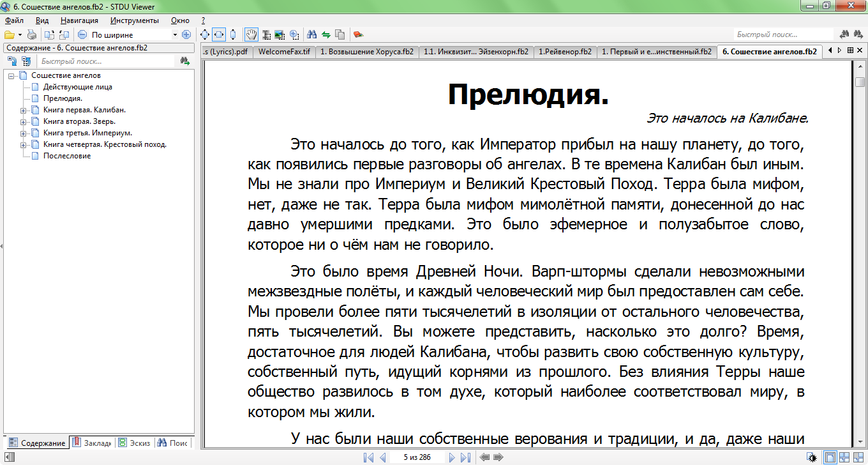
Task: Open the 'Навигация' menu
Action: pos(75,20)
